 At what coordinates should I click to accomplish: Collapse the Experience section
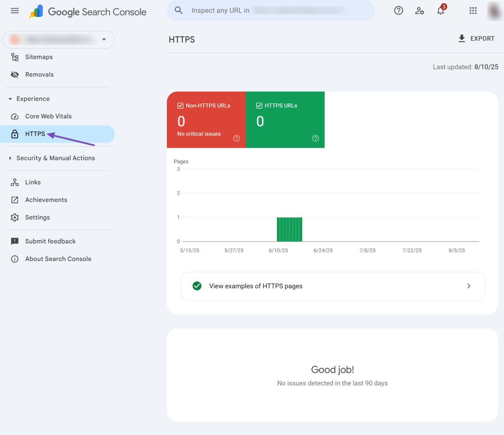point(10,99)
